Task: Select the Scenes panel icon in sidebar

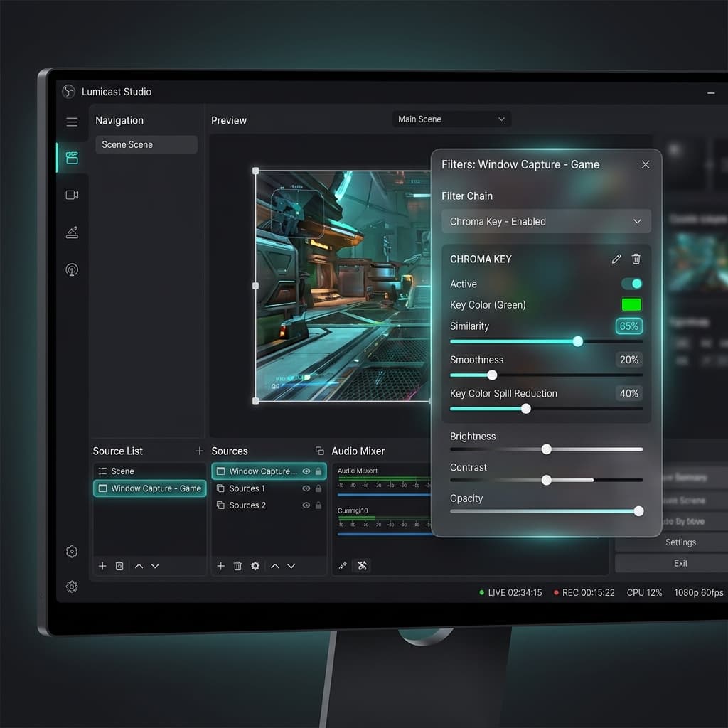Action: (x=71, y=158)
